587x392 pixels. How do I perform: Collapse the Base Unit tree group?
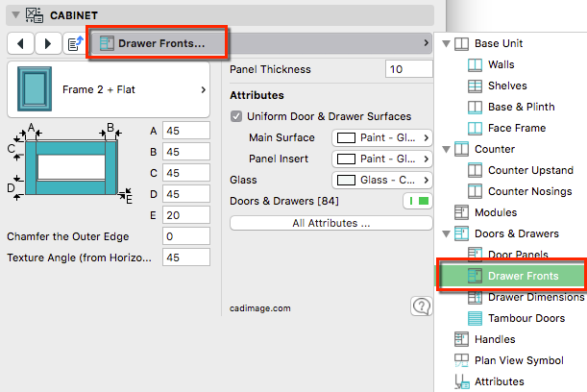tap(446, 44)
